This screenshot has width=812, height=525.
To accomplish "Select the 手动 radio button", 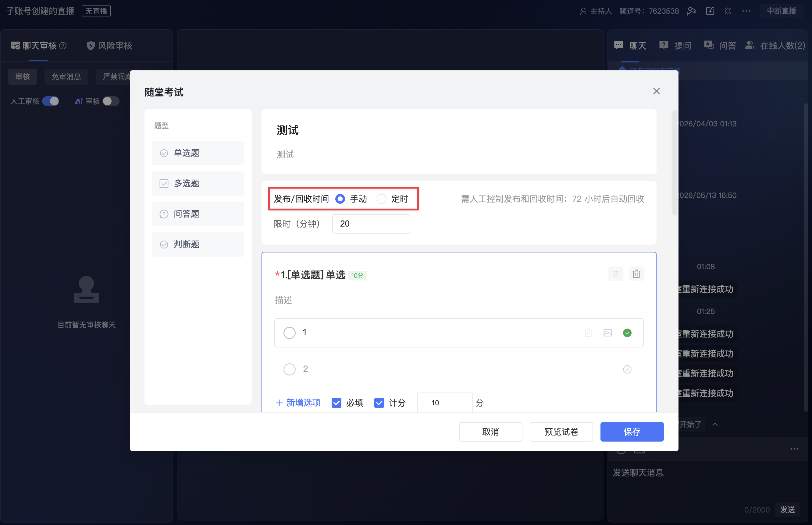I will (340, 199).
